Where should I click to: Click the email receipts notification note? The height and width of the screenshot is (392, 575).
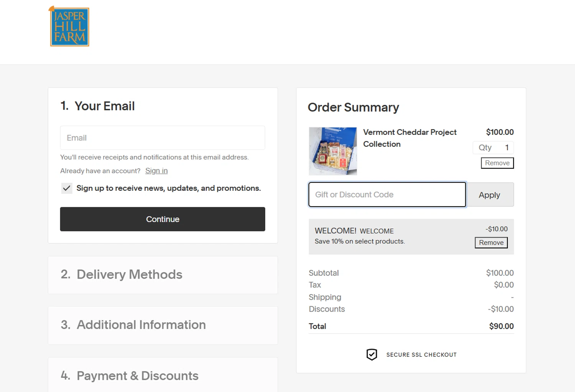154,157
